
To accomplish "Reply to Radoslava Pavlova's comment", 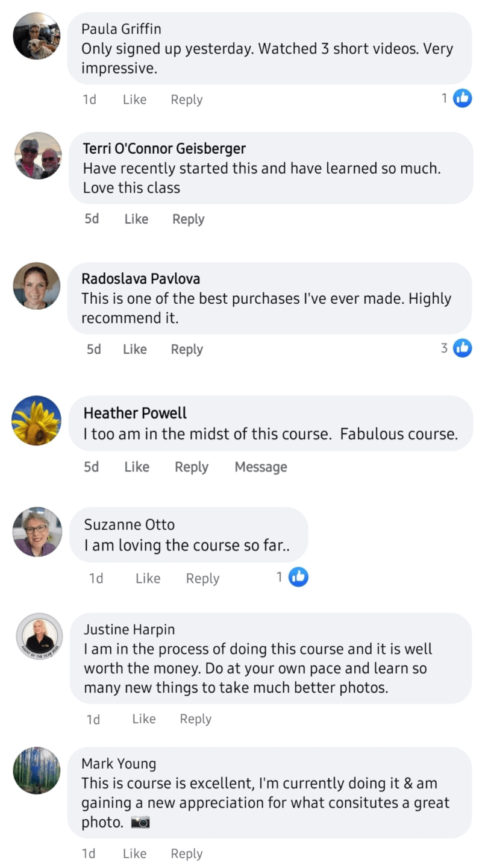I will pos(187,350).
